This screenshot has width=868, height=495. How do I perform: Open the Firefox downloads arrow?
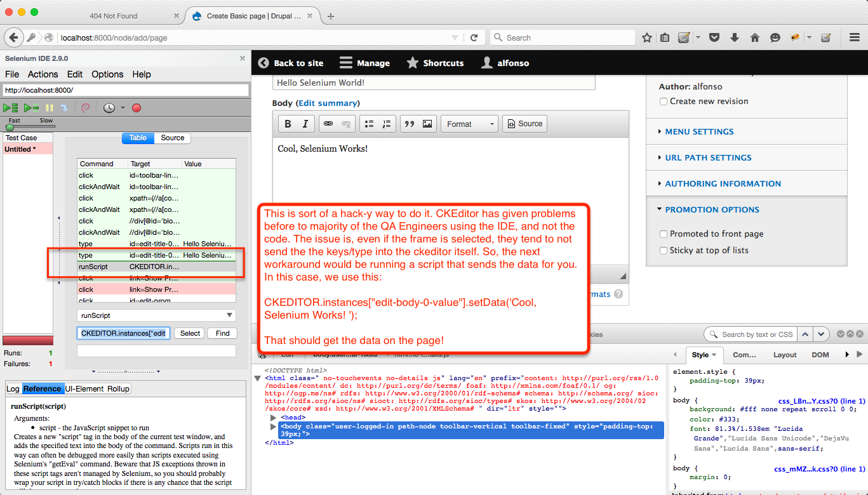735,37
